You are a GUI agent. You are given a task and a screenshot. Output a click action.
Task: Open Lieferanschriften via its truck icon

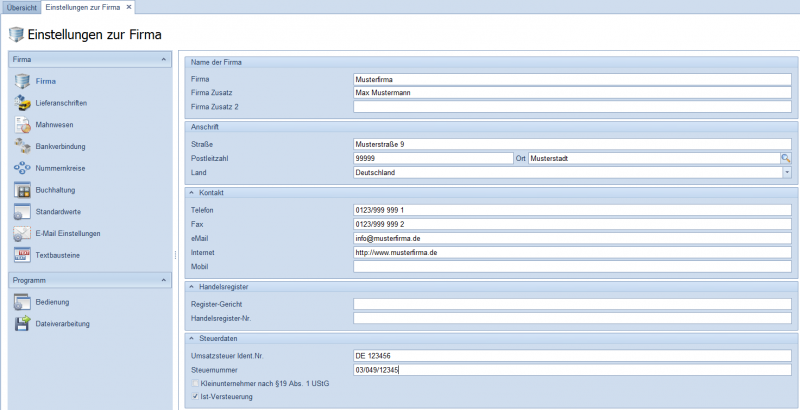pyautogui.click(x=23, y=103)
